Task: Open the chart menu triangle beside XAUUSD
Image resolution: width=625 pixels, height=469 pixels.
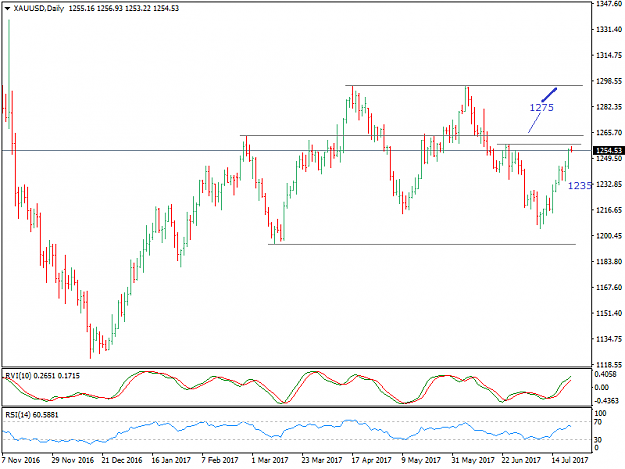Action: point(8,8)
